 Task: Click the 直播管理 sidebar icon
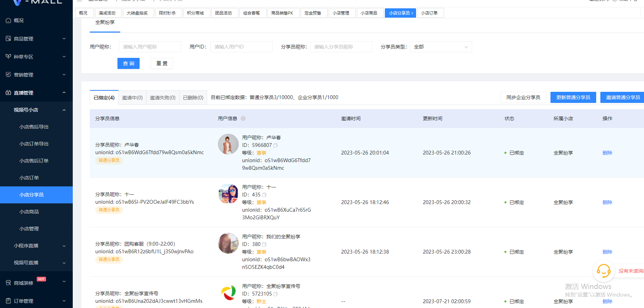[x=8, y=93]
